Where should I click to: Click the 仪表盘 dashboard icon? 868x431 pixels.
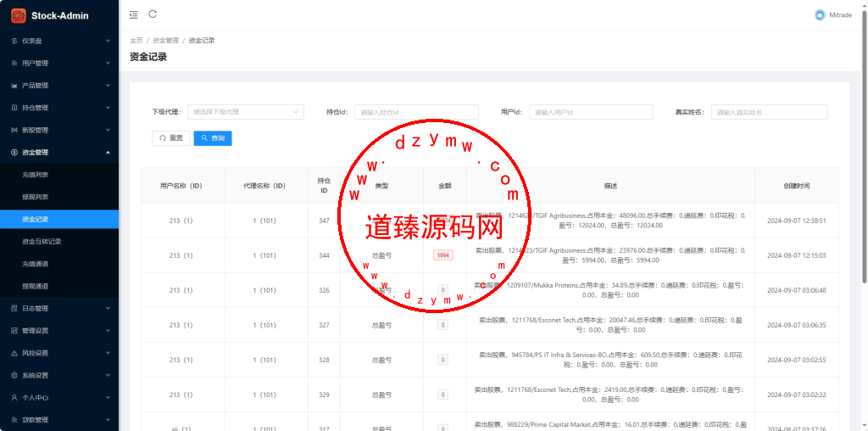click(14, 41)
